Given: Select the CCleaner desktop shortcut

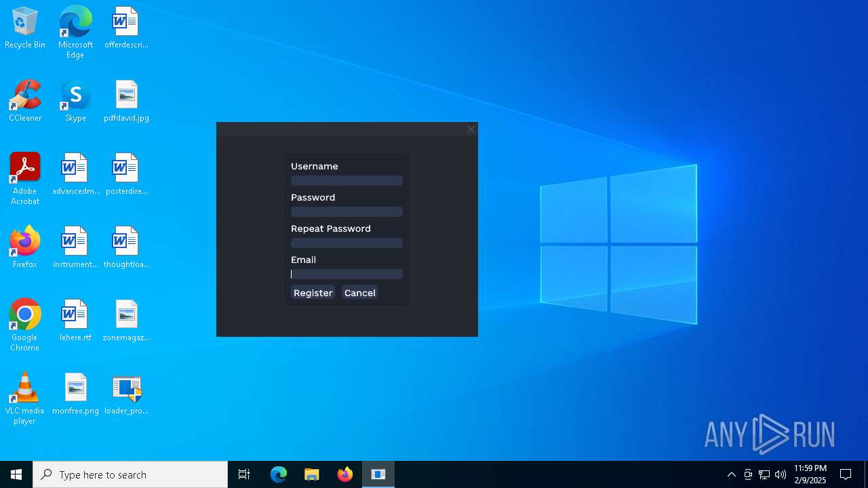Looking at the screenshot, I should [25, 101].
